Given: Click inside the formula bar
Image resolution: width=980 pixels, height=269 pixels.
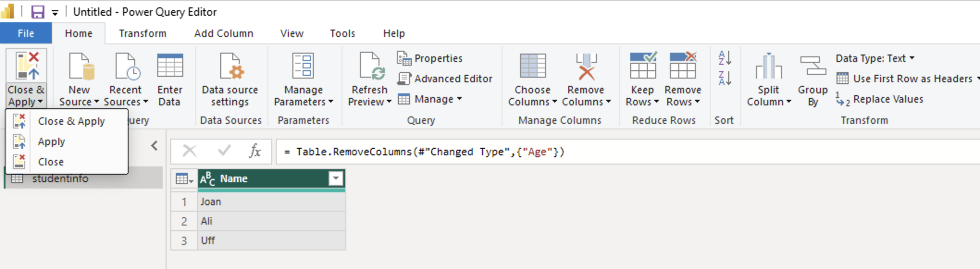Looking at the screenshot, I should click(627, 152).
